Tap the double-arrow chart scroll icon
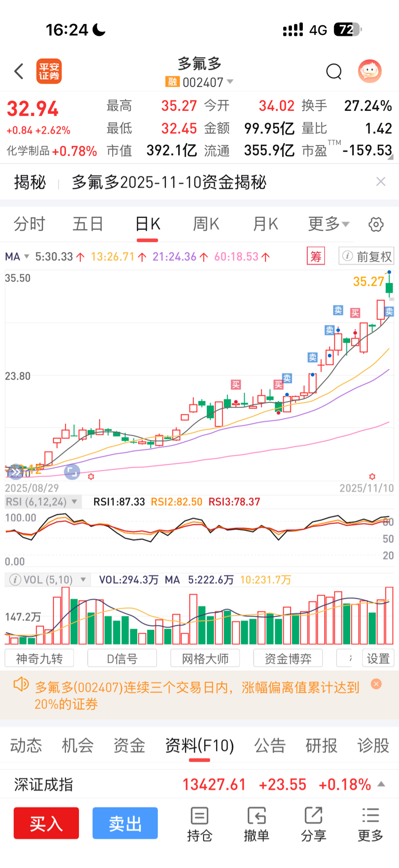This screenshot has width=399, height=868. click(x=16, y=472)
